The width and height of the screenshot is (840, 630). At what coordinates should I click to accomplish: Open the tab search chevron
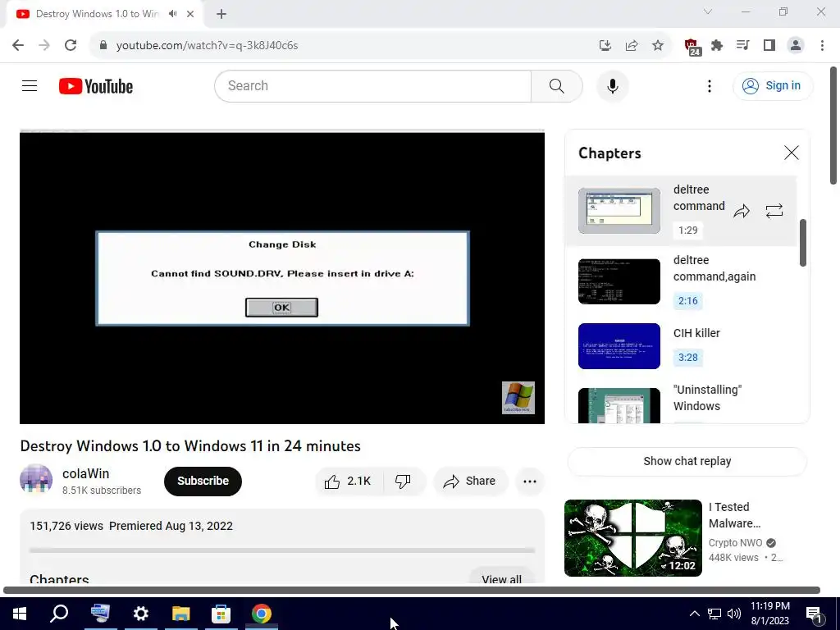pyautogui.click(x=708, y=11)
